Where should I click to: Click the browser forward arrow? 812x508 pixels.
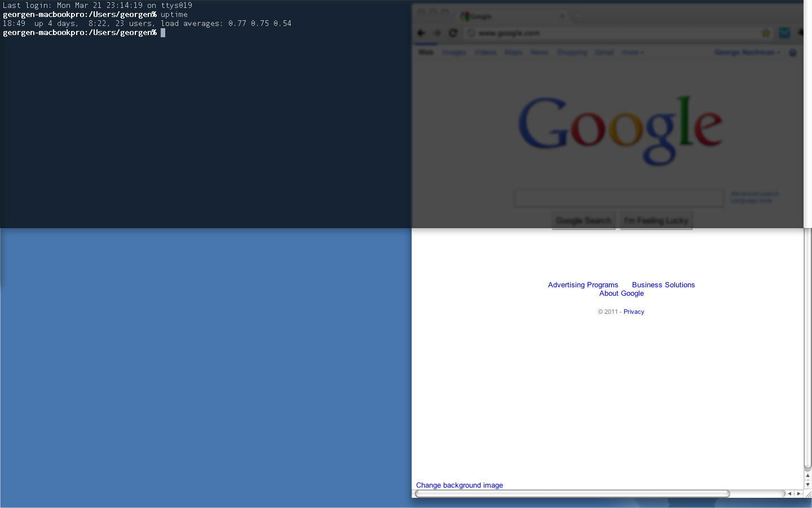436,33
